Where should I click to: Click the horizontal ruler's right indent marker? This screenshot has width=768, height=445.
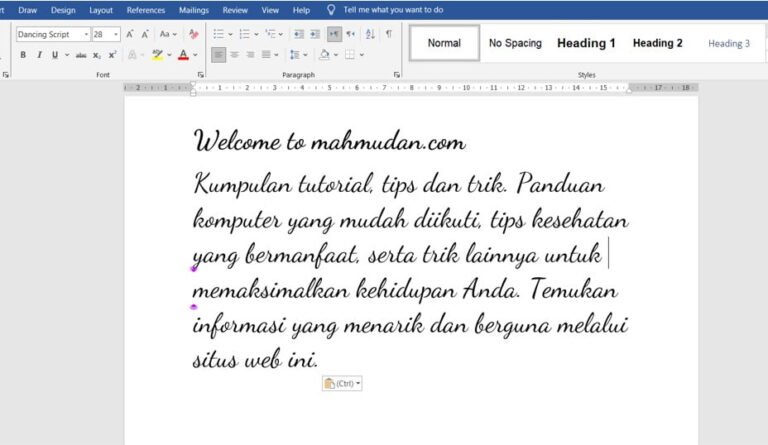(629, 91)
